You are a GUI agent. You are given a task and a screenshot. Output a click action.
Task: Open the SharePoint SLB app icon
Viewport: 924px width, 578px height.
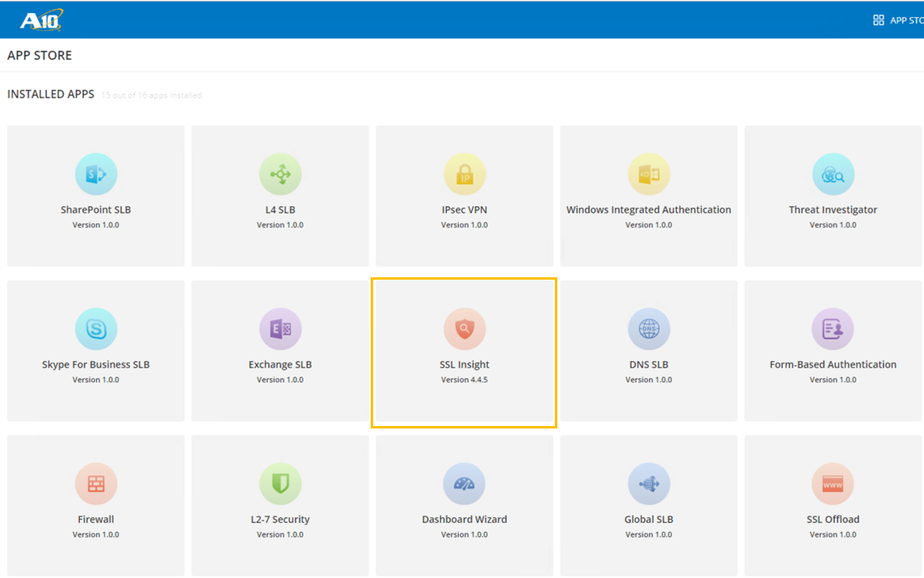coord(96,174)
